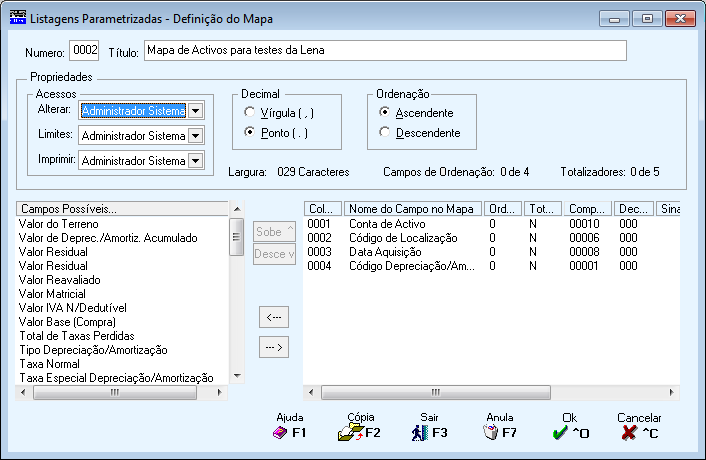Click the 00010 length cell for Conta de Activo
The width and height of the screenshot is (706, 460).
[584, 224]
